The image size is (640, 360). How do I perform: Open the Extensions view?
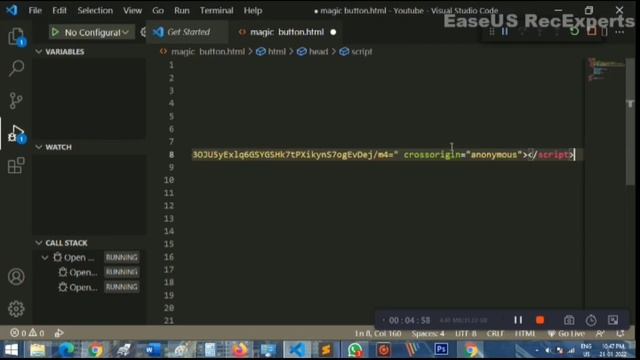click(16, 165)
